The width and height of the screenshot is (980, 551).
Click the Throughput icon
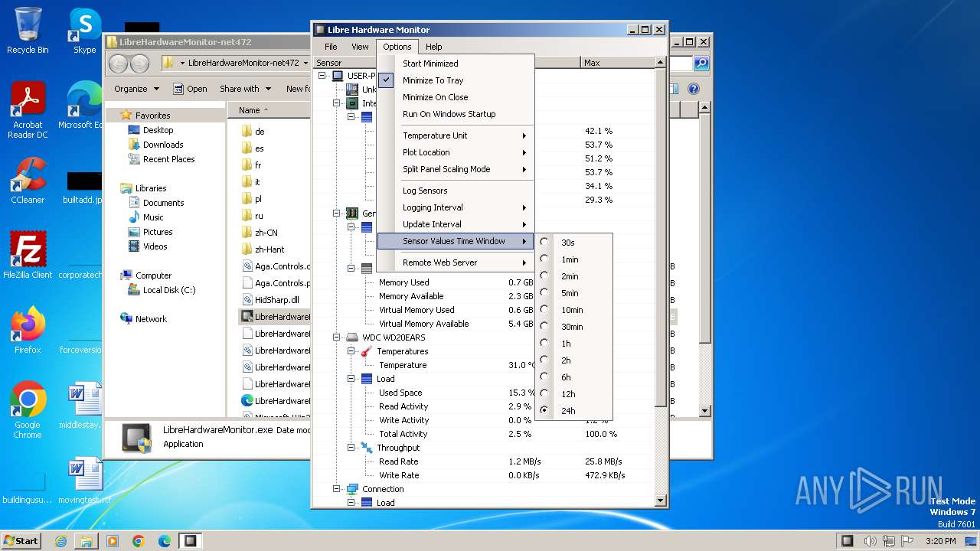pyautogui.click(x=366, y=448)
